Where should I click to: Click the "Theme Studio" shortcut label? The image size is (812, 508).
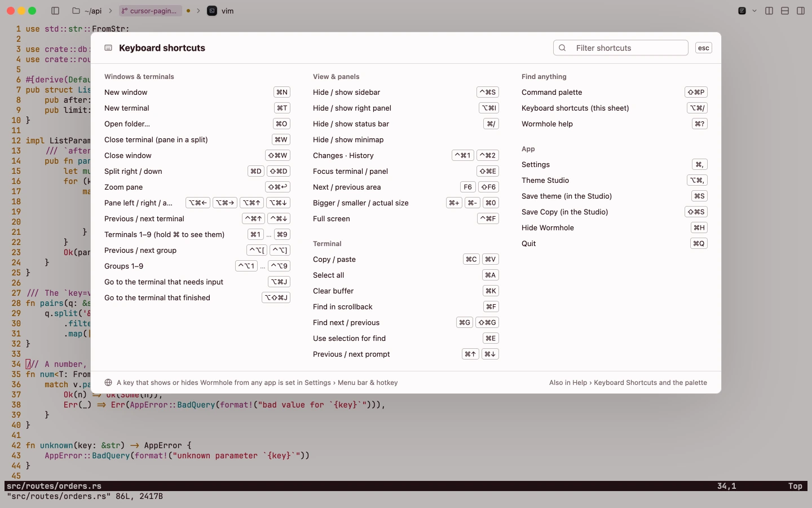545,180
